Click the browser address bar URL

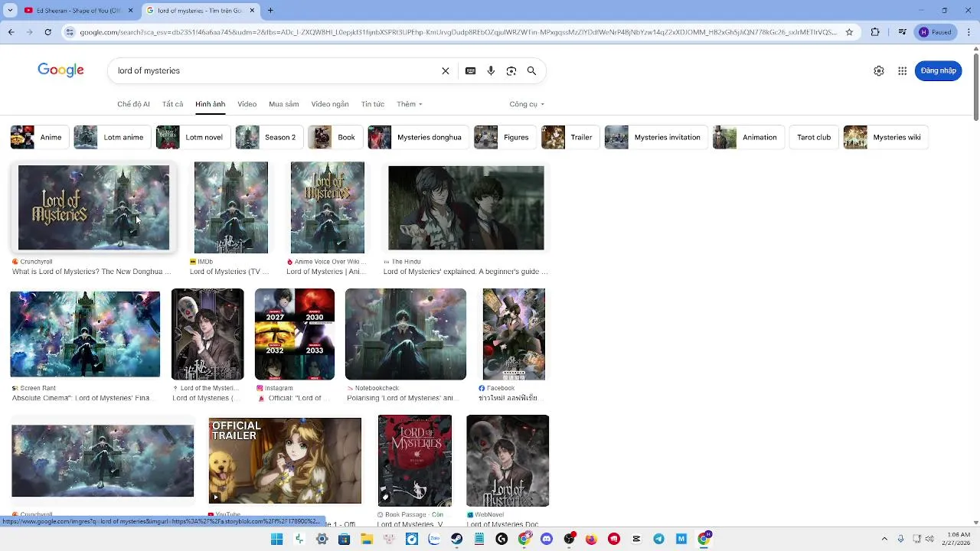pyautogui.click(x=458, y=32)
